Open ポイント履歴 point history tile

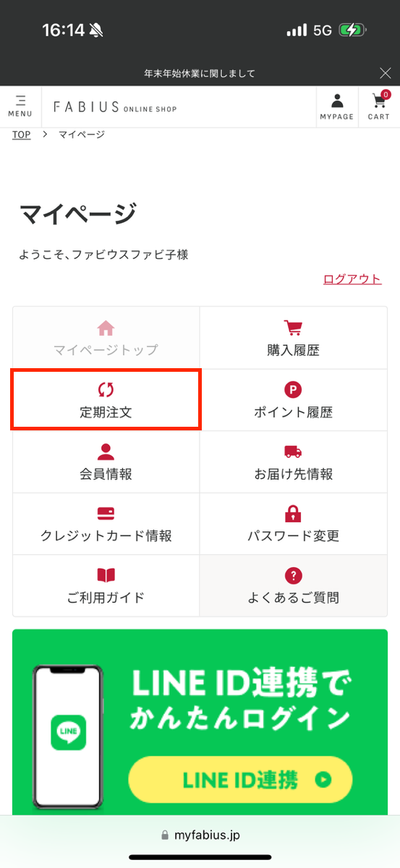point(294,400)
